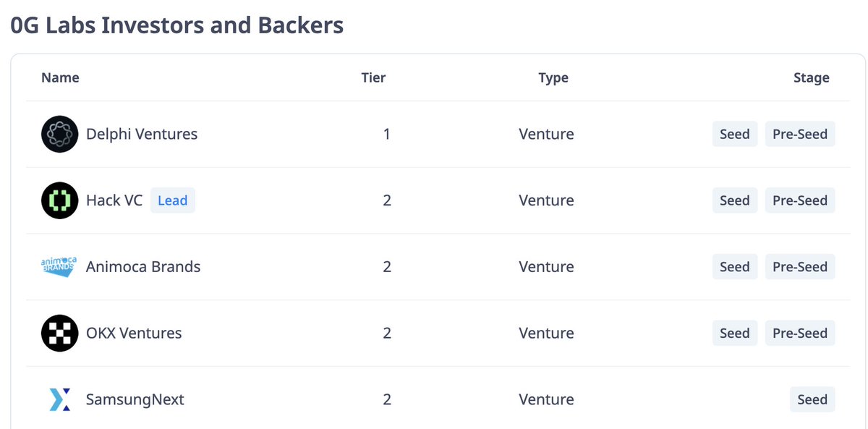Select the SamsungNext name link

pyautogui.click(x=135, y=399)
